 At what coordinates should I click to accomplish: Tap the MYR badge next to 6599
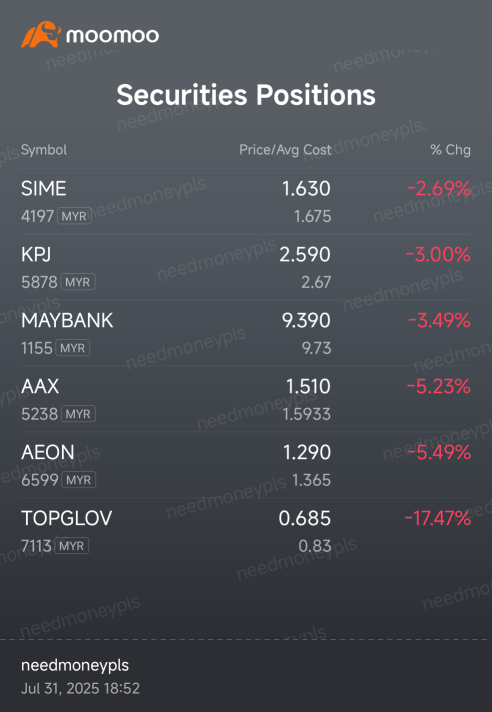79,480
